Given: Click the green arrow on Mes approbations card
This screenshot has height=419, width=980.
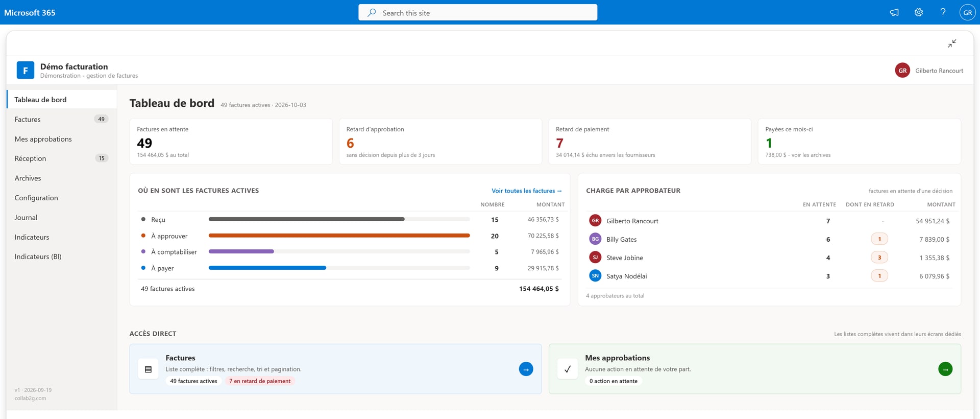Looking at the screenshot, I should pos(945,369).
